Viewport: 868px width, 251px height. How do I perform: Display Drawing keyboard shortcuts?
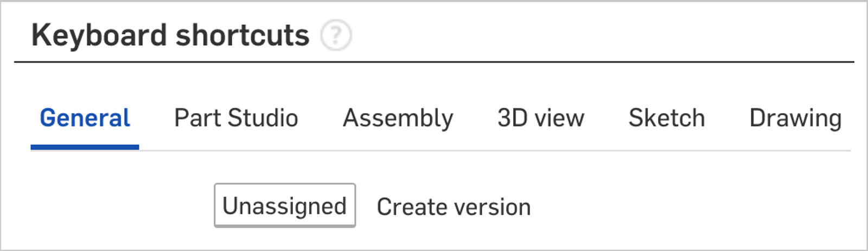point(795,118)
